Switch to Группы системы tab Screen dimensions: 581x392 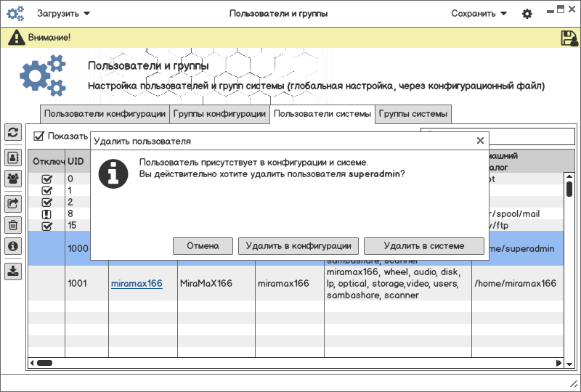[x=413, y=114]
